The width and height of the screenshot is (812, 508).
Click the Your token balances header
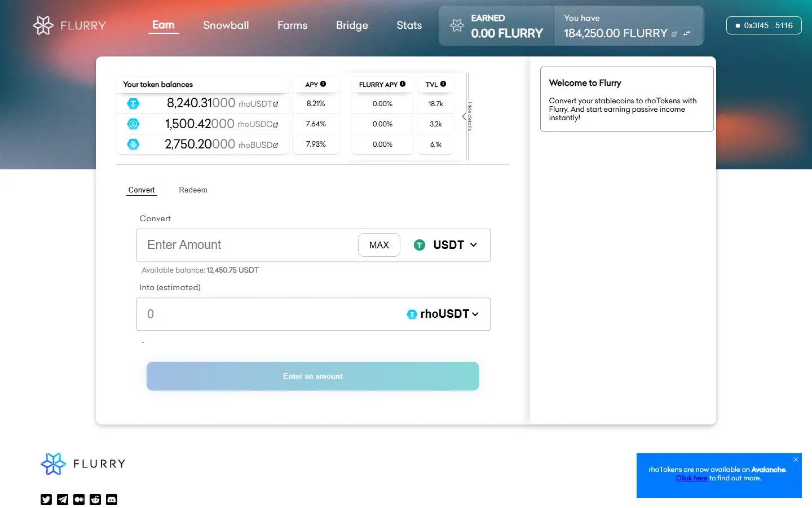(158, 85)
